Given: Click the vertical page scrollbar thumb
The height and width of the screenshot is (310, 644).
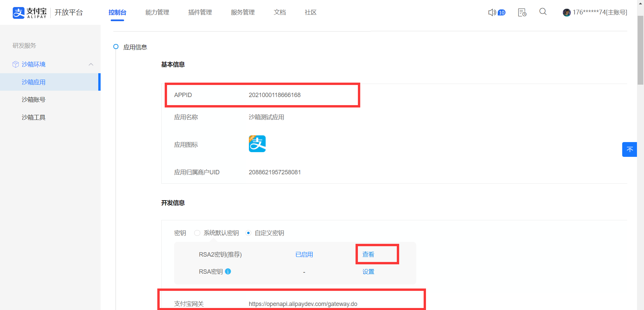Looking at the screenshot, I should (x=640, y=50).
